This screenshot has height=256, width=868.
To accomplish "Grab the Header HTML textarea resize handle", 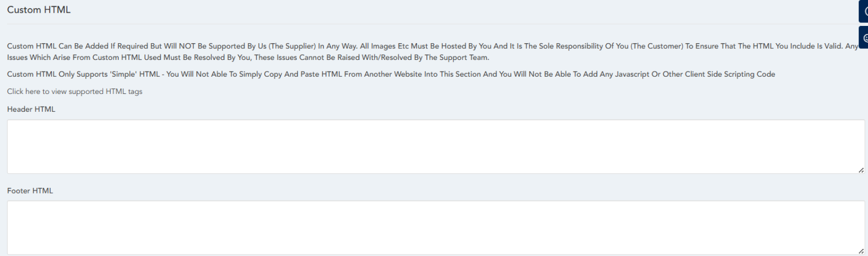I will pyautogui.click(x=861, y=170).
